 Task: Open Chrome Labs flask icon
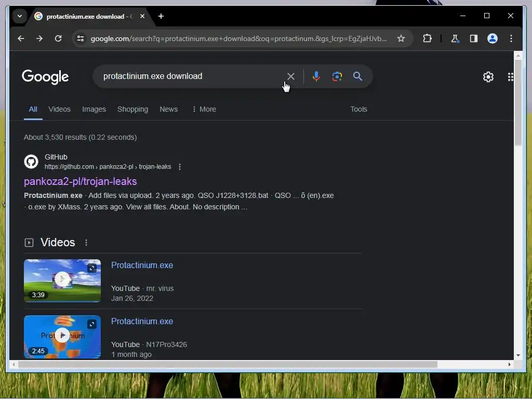tap(455, 38)
